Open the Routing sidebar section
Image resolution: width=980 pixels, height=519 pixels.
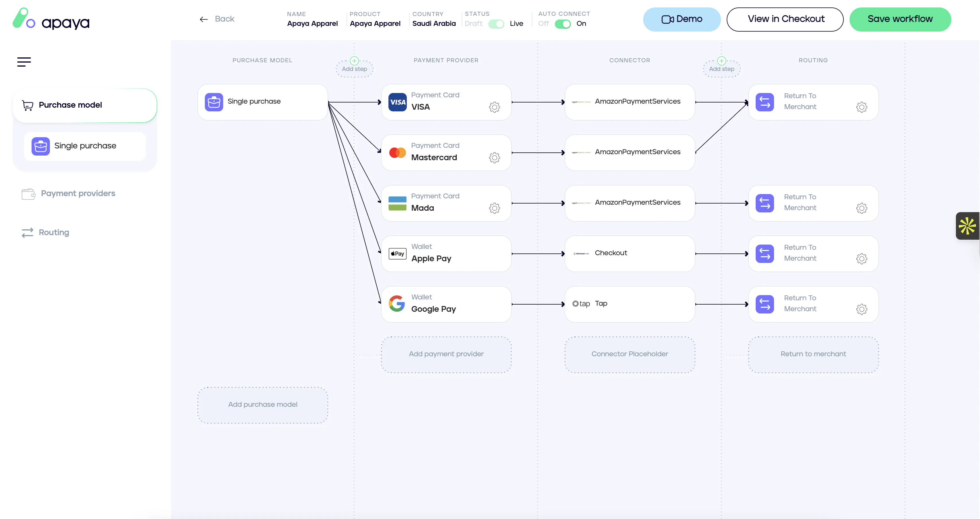(45, 233)
